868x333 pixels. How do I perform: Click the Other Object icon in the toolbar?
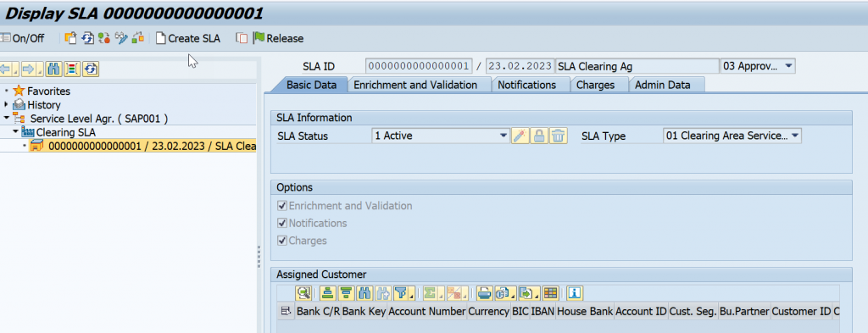coord(70,38)
